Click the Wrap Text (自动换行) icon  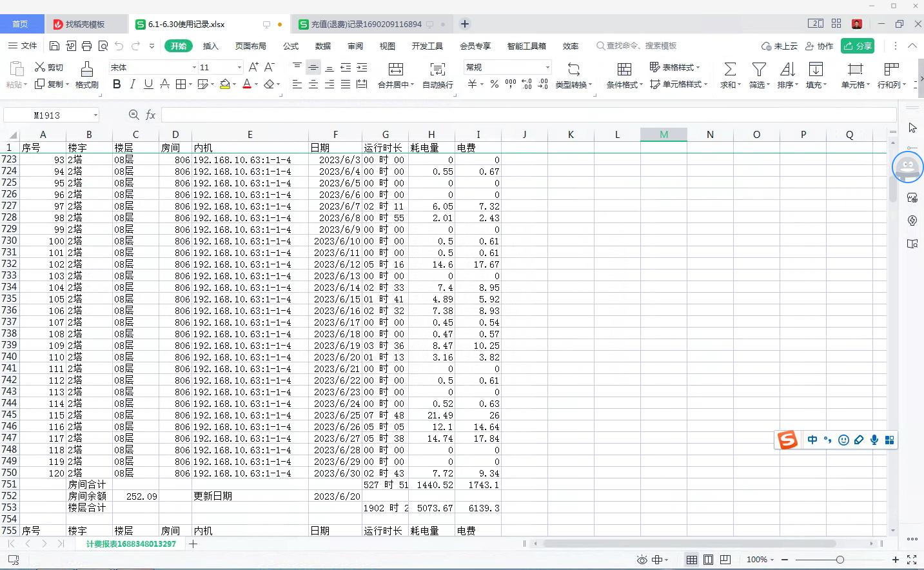[x=437, y=69]
